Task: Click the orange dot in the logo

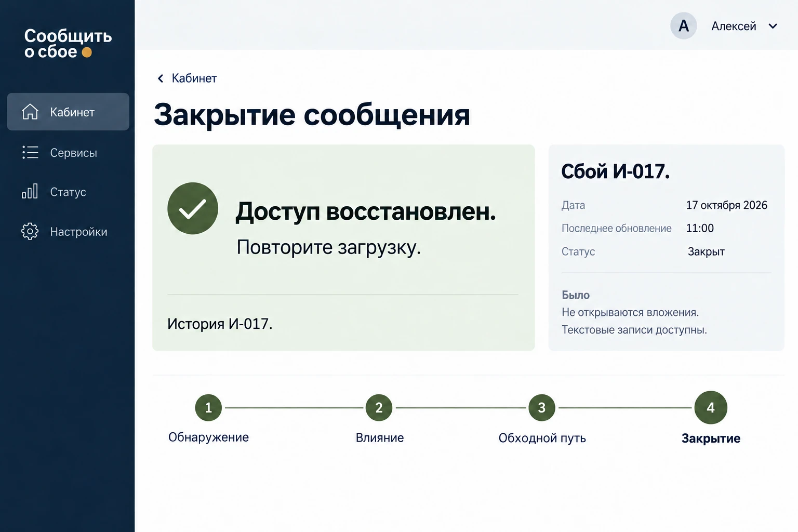Action: pos(87,52)
